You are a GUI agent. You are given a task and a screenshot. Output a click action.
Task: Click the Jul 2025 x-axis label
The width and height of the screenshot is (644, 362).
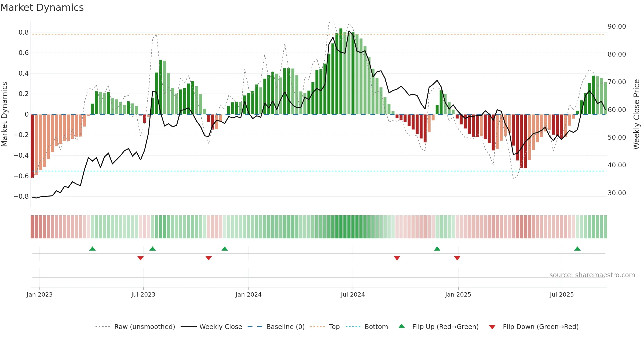(562, 294)
